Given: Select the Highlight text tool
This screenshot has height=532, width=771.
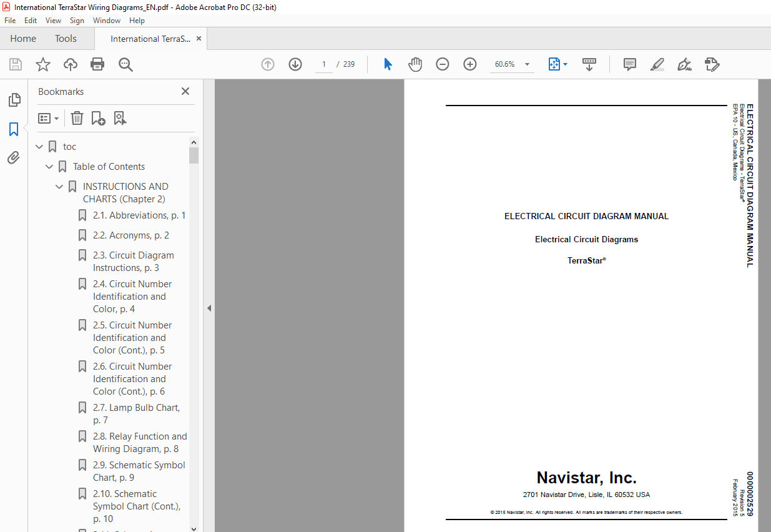Looking at the screenshot, I should click(x=657, y=64).
